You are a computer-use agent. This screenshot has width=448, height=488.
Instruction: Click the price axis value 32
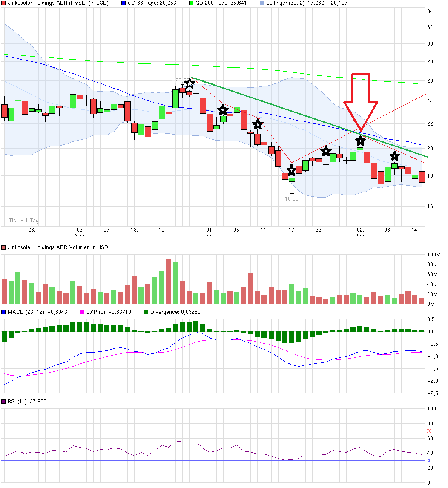430,27
